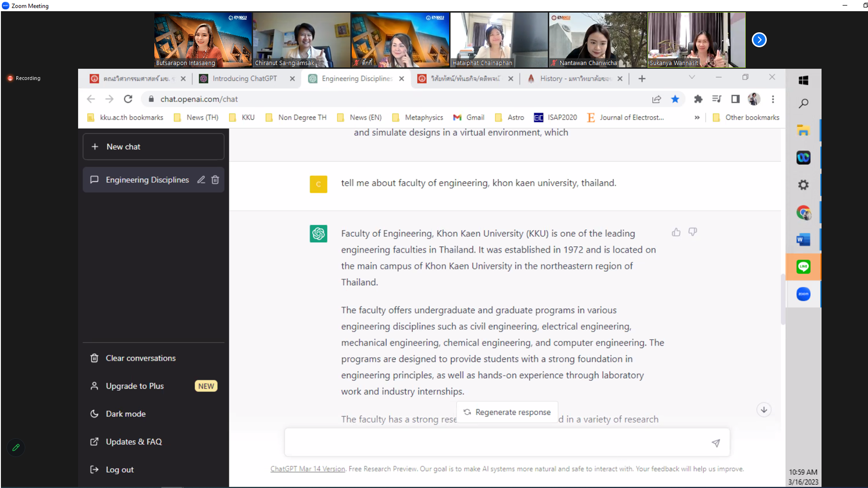Screen dimensions: 868x488
Task: Click the edit pencil for Engineering Disciplines chat
Action: click(x=201, y=180)
